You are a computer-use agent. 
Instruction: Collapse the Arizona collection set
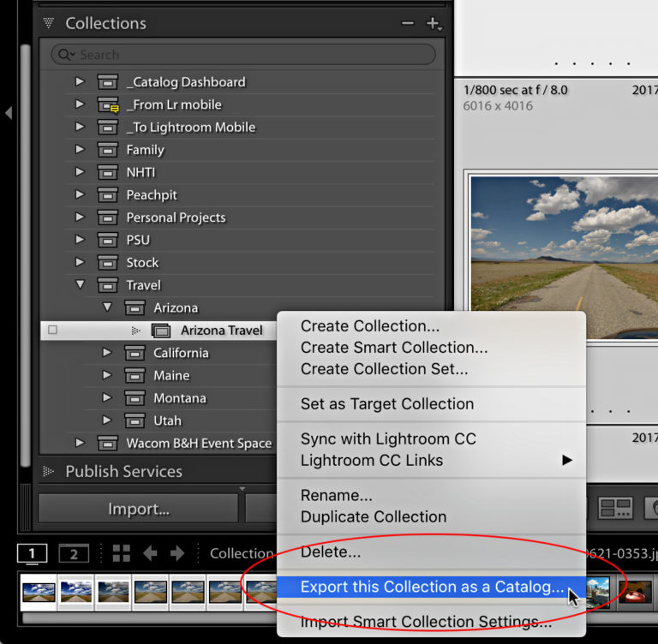(x=107, y=307)
